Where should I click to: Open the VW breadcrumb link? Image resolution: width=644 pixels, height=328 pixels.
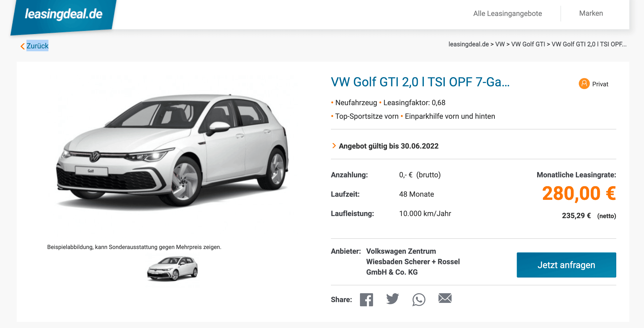pos(500,44)
